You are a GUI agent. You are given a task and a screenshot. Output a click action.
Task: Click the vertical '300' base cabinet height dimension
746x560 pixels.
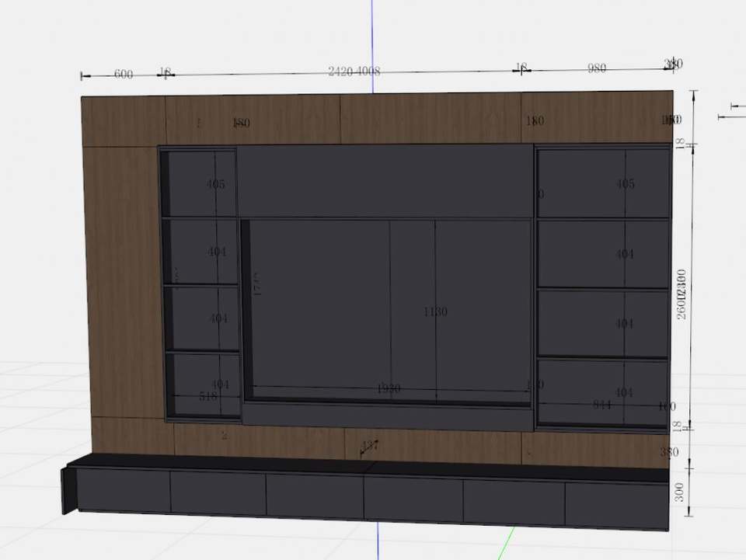tap(679, 492)
